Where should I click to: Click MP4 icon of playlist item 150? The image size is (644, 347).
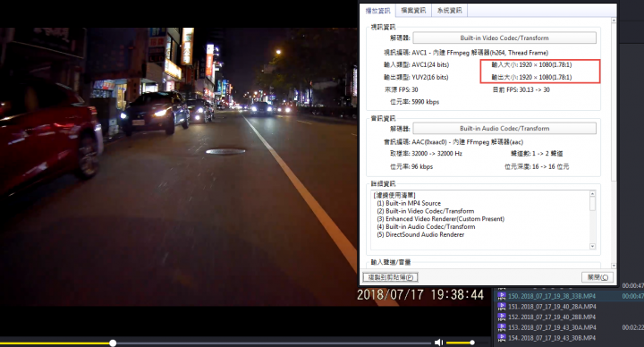(x=502, y=296)
